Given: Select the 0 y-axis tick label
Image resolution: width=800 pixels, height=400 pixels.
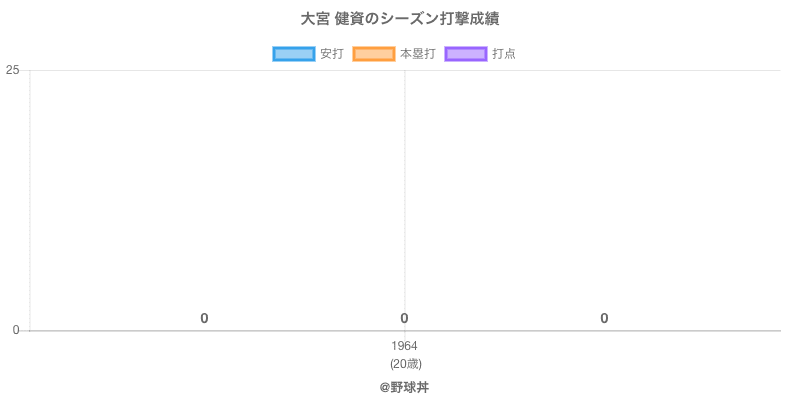Looking at the screenshot, I should tap(16, 330).
